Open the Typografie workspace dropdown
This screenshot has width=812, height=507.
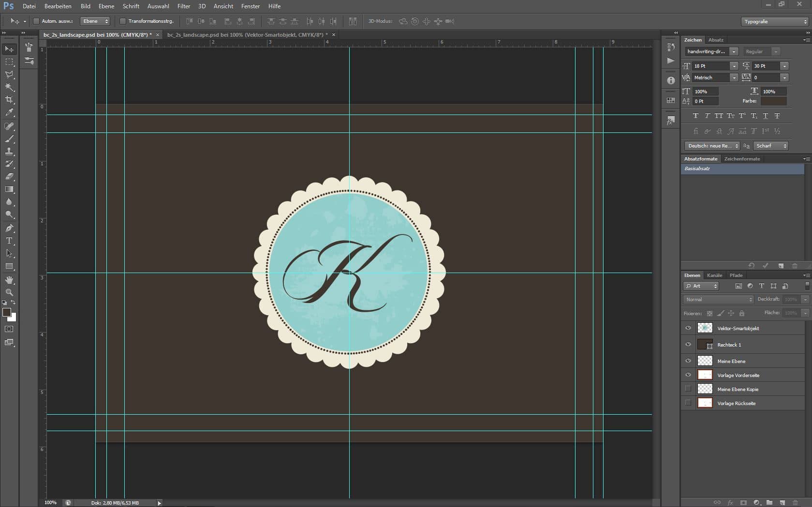pos(774,22)
